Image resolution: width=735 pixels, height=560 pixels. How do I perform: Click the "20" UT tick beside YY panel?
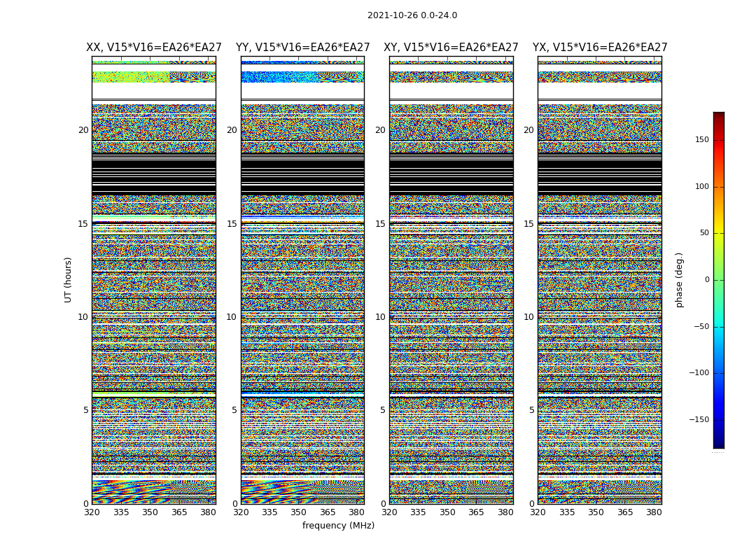[232, 130]
